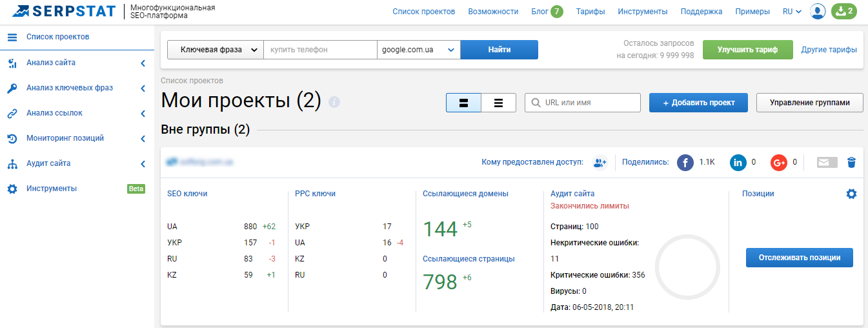Click the LinkedIn share icon
The height and width of the screenshot is (328, 868).
[738, 163]
